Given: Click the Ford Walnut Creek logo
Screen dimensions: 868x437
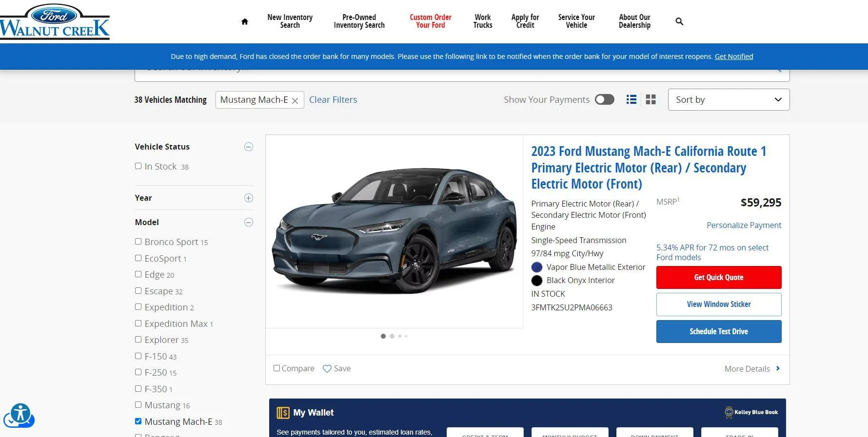Looking at the screenshot, I should [55, 21].
